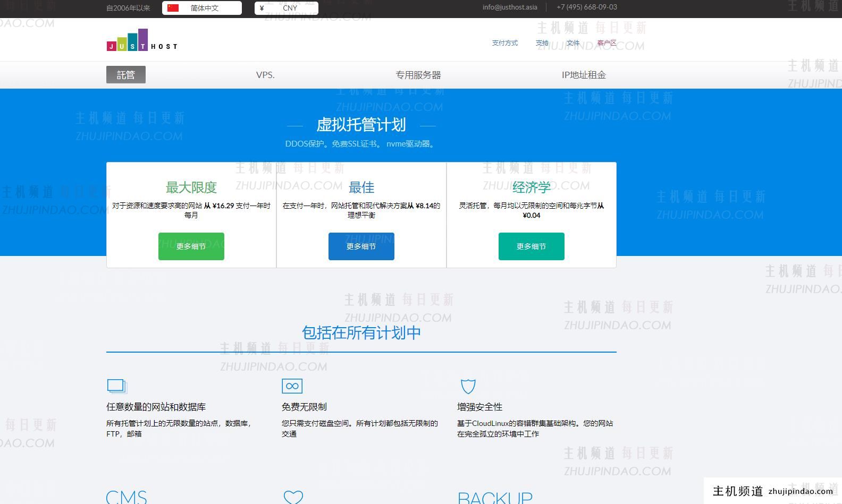The image size is (842, 504).
Task: Click the 虚拟托管计划 heading
Action: click(361, 125)
